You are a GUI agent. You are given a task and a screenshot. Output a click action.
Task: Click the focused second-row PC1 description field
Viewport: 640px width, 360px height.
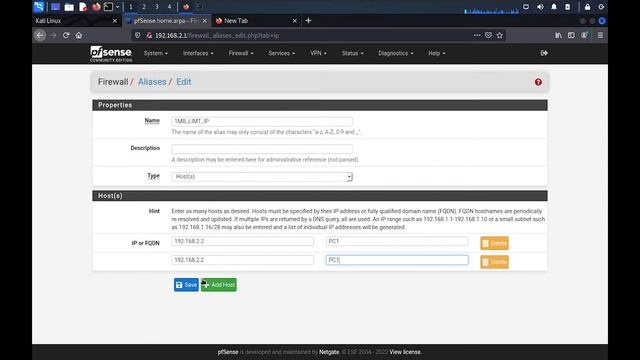[x=397, y=260]
